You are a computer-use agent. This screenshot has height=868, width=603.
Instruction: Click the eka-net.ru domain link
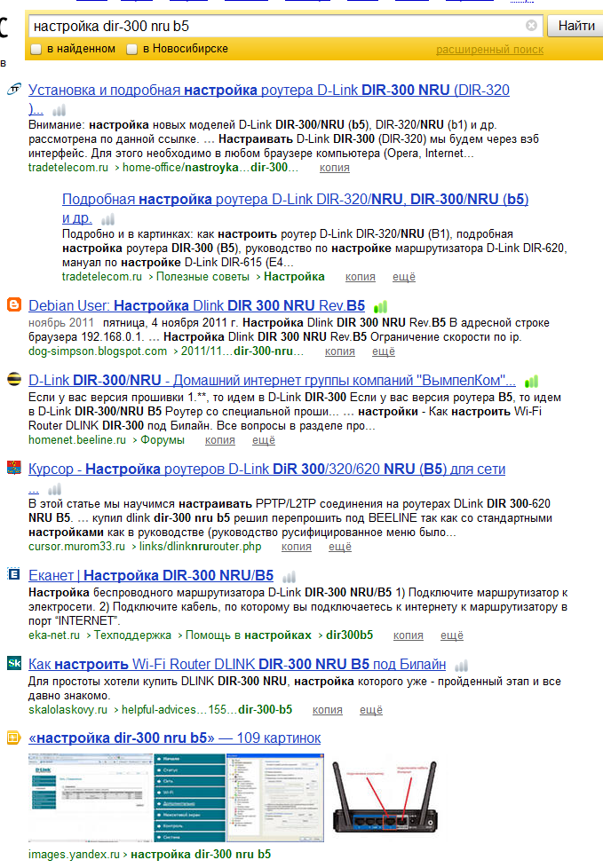[x=53, y=635]
